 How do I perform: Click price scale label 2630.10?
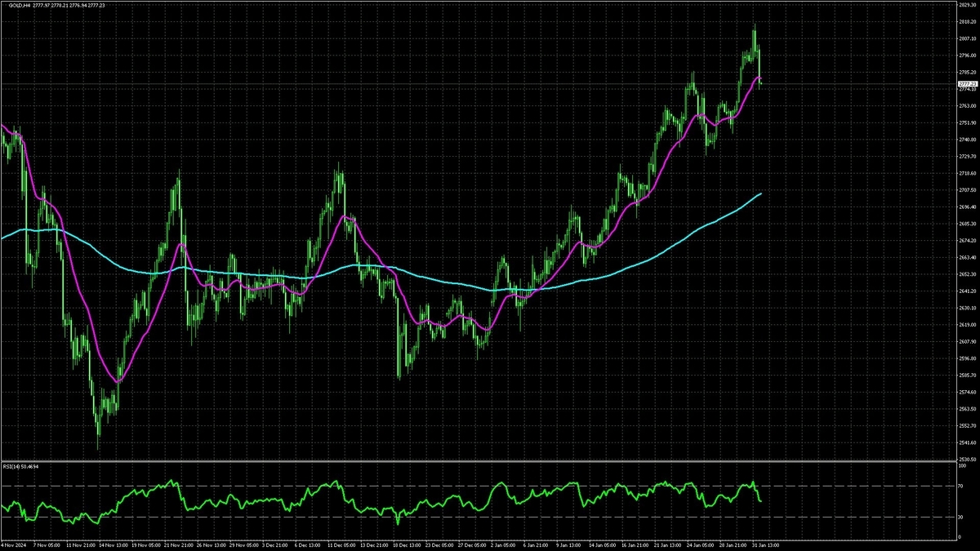coord(967,308)
